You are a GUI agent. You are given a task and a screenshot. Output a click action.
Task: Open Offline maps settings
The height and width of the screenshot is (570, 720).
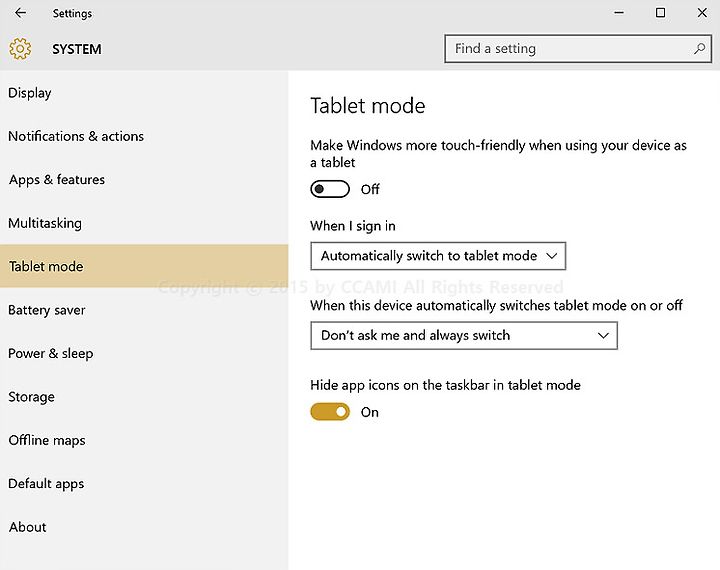point(144,440)
